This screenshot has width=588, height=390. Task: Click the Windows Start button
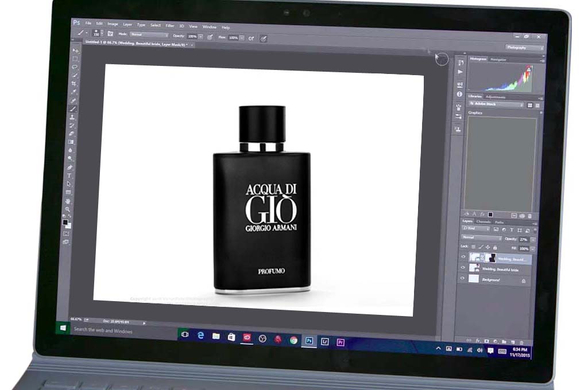(x=63, y=328)
